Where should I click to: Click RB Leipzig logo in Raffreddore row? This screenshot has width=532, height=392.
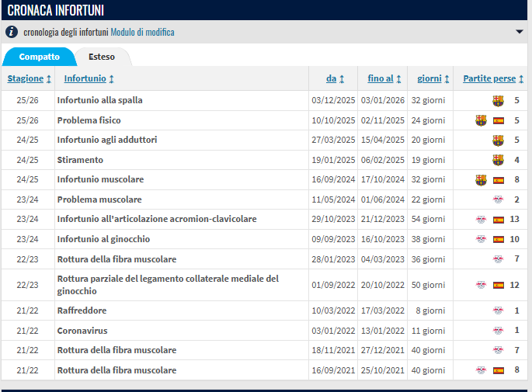click(x=498, y=310)
